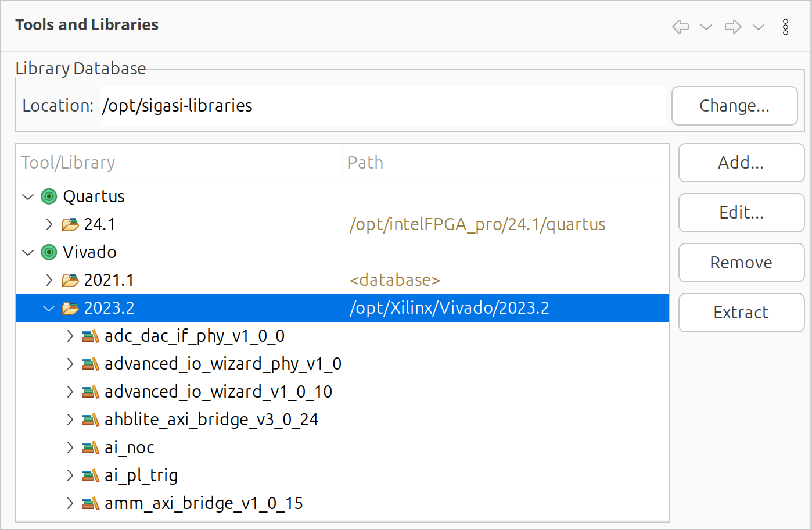Screen dimensions: 812x530
Task: Click the Add... button
Action: pos(741,163)
